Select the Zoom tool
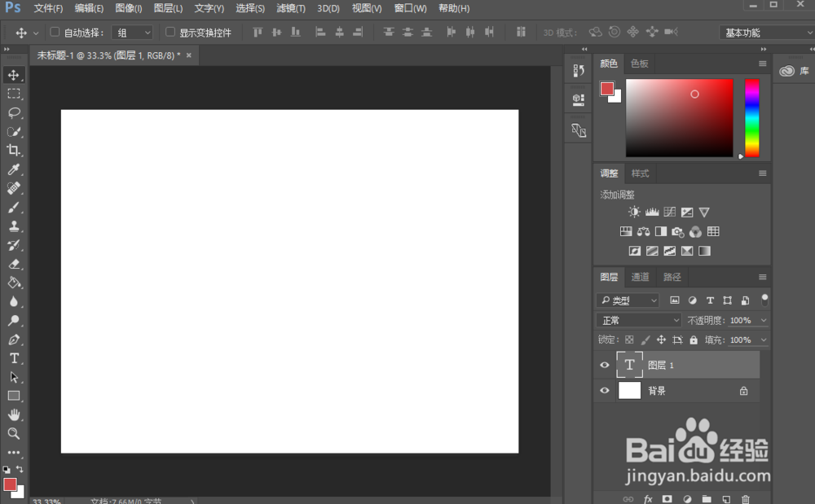The image size is (815, 504). point(14,433)
